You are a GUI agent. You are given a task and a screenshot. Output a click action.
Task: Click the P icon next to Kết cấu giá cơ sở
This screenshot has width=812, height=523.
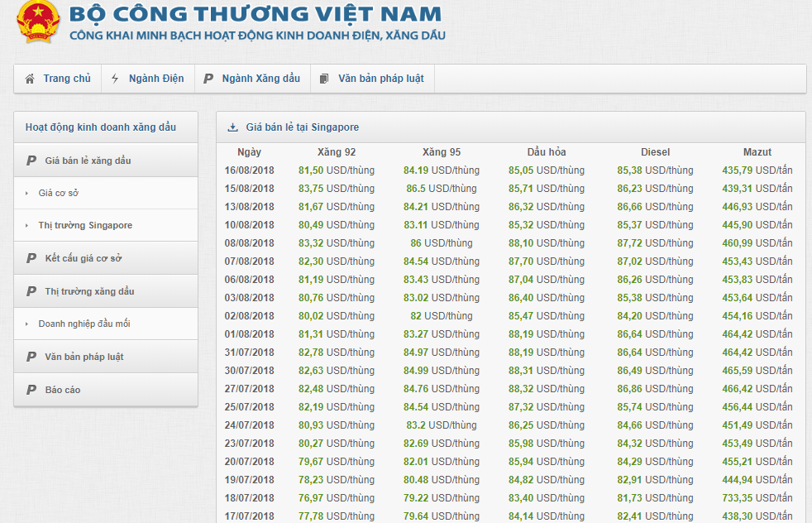(x=31, y=258)
